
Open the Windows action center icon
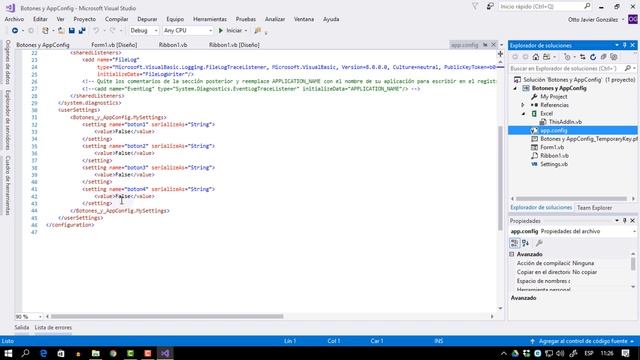625,353
